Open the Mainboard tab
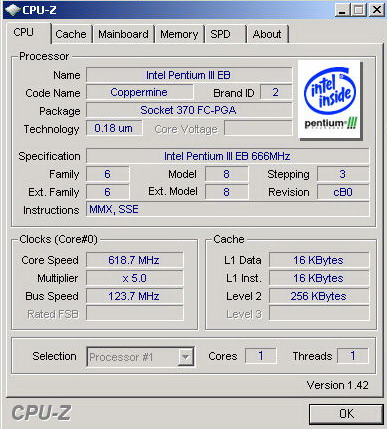Screen dimensions: 387x429 tap(123, 34)
